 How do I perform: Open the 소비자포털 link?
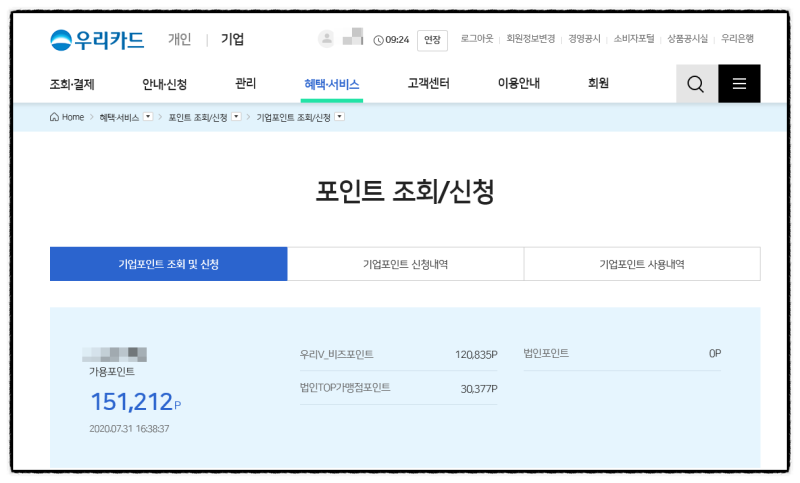pyautogui.click(x=634, y=39)
